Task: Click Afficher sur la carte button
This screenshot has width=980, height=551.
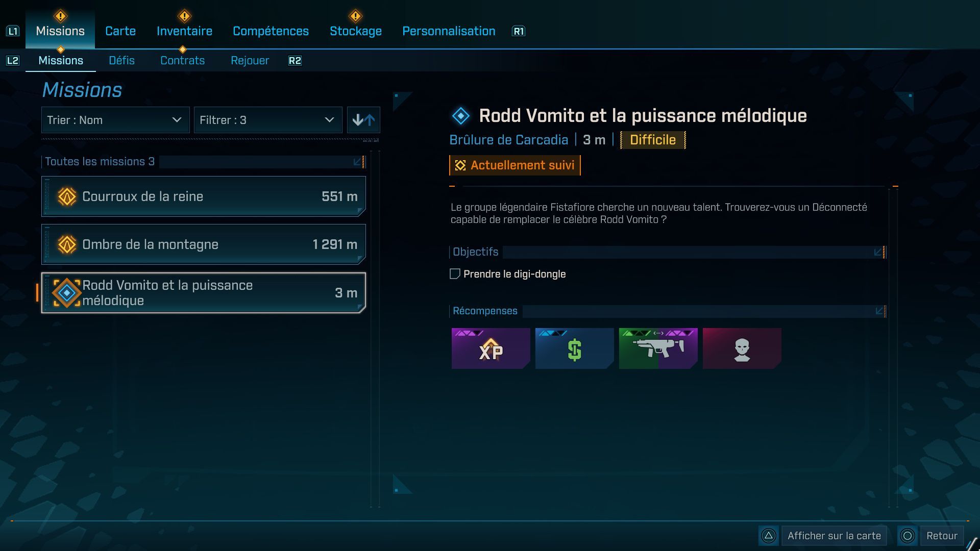Action: click(x=834, y=536)
